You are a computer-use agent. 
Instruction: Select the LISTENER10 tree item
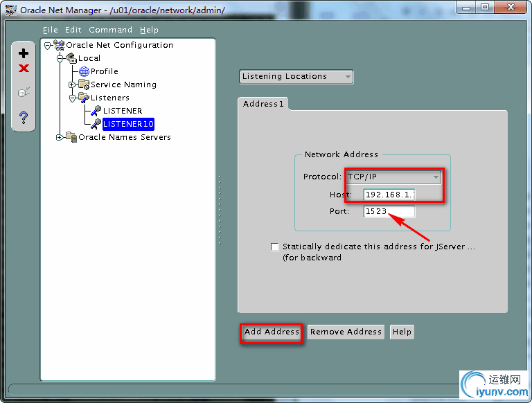(x=129, y=124)
